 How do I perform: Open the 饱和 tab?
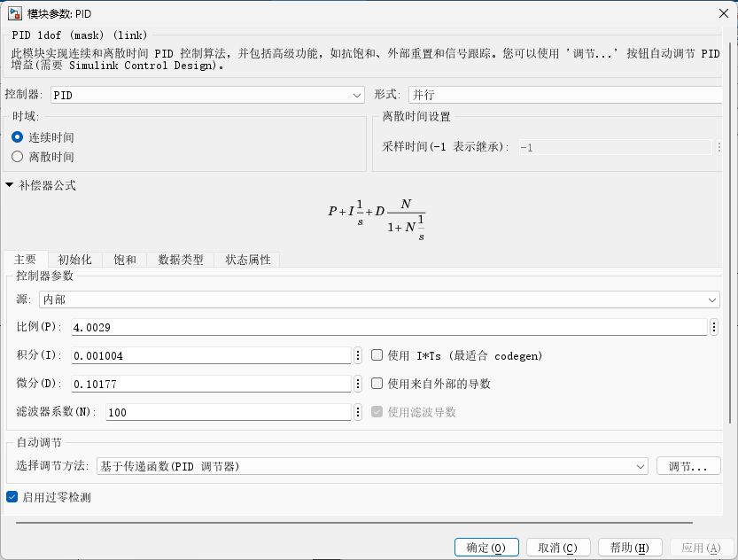[x=125, y=260]
